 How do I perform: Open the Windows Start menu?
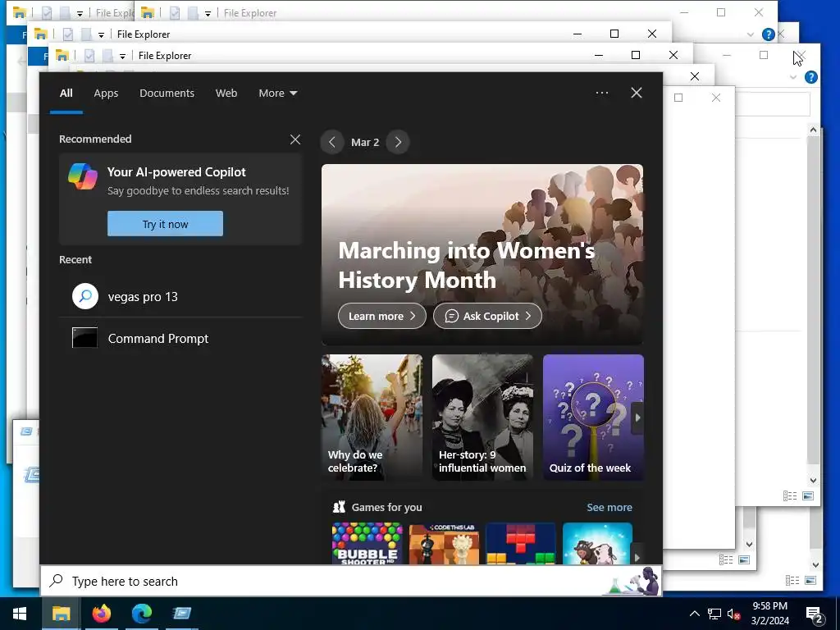(20, 614)
